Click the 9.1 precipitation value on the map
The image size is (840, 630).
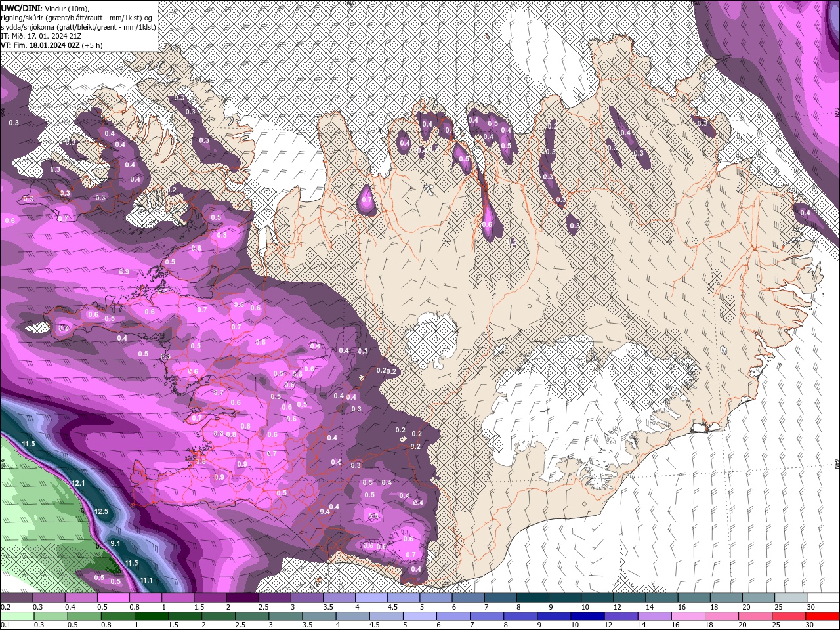[x=115, y=543]
